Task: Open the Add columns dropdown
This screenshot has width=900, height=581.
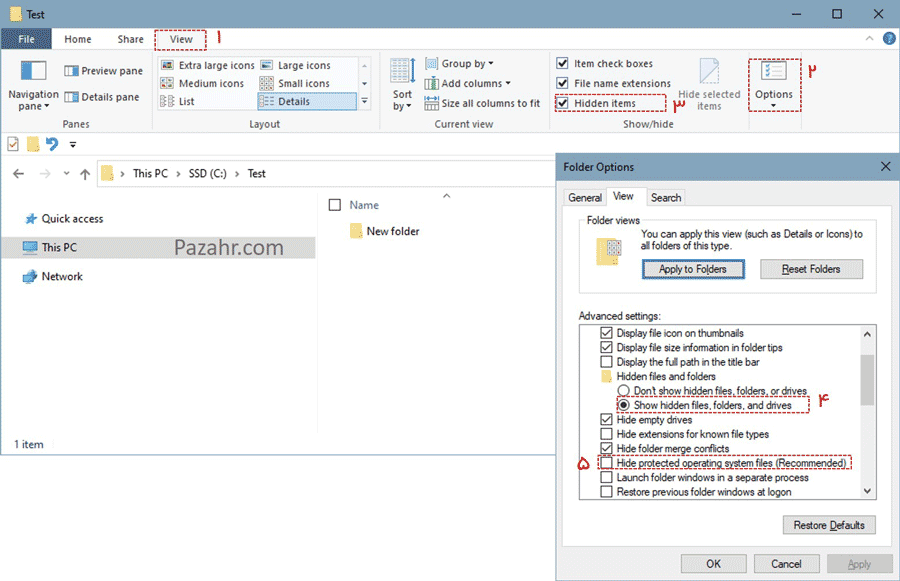Action: (x=467, y=83)
